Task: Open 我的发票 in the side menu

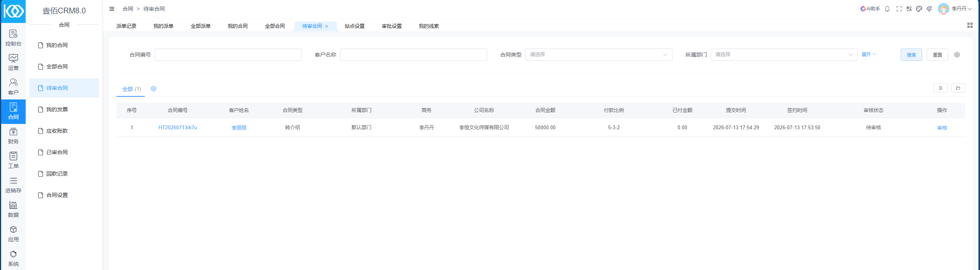Action: 64,109
